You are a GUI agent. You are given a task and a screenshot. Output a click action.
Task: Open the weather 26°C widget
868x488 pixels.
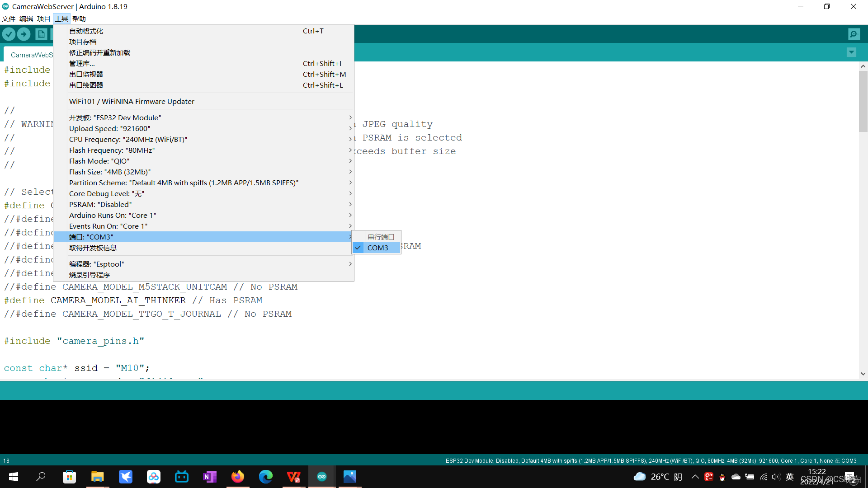(658, 477)
